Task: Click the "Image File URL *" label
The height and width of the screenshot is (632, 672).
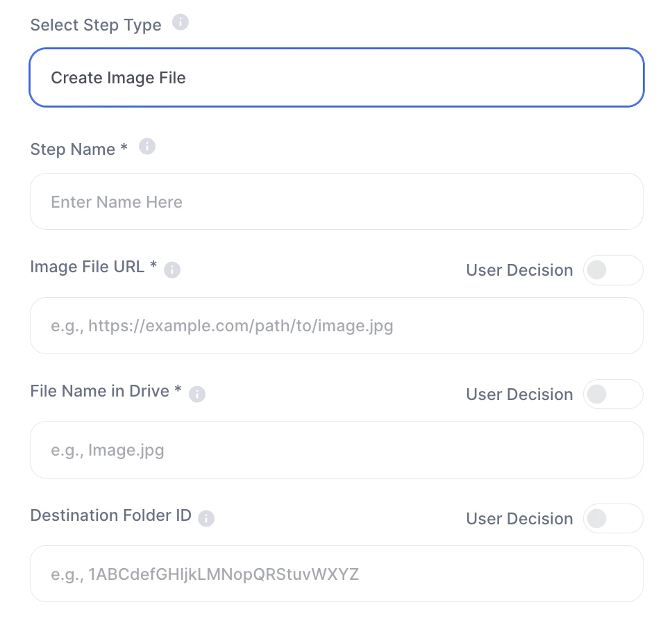Action: [94, 267]
